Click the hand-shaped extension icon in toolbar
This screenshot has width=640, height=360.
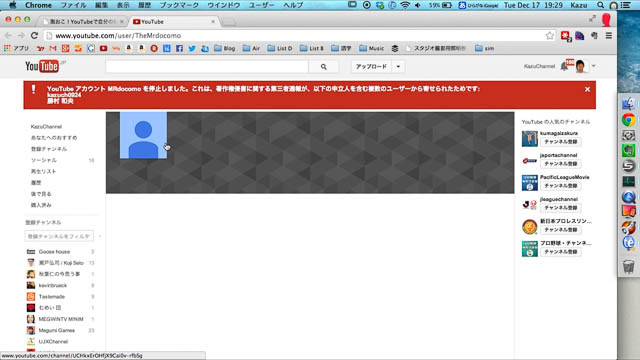[594, 36]
